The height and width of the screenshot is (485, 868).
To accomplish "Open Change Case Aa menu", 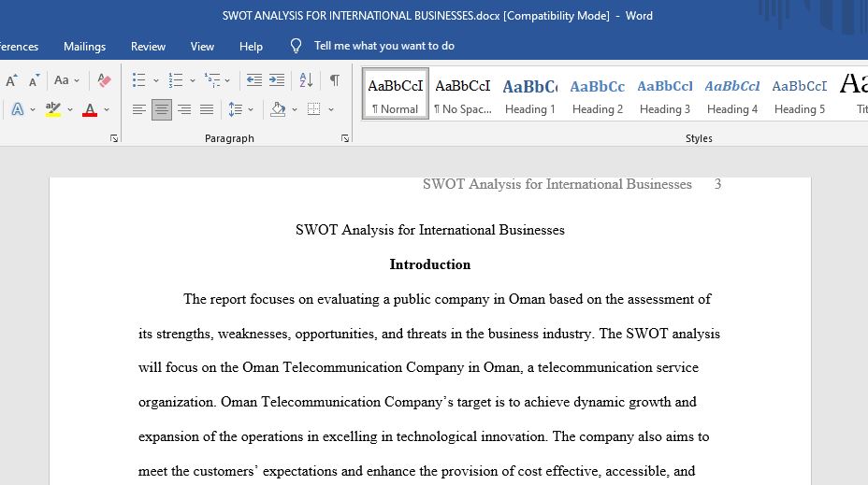I will click(x=66, y=80).
